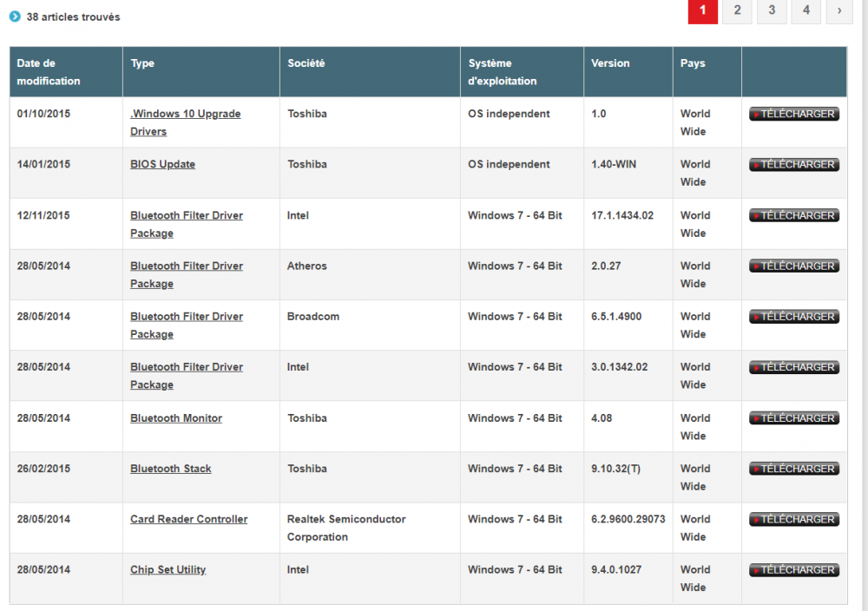Open Bluetooth Filter Driver Package version 17.1.1434.02
The height and width of the screenshot is (611, 868).
tap(187, 224)
